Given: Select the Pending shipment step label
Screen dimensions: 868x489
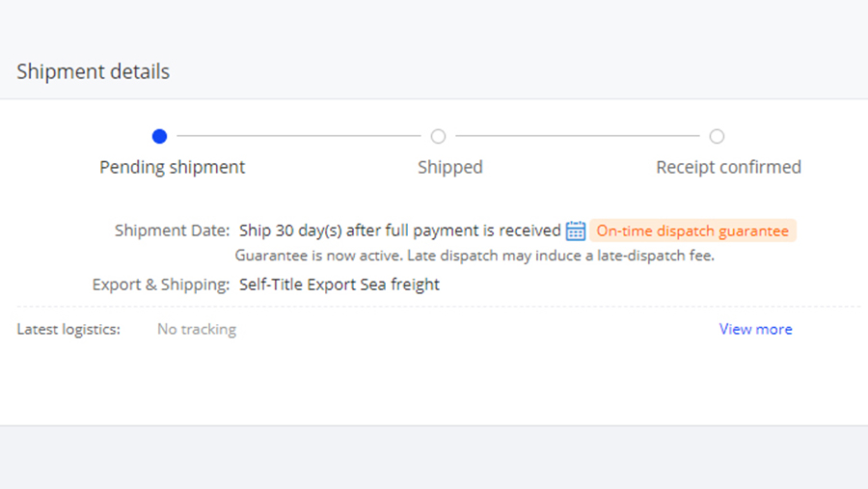Looking at the screenshot, I should click(173, 167).
